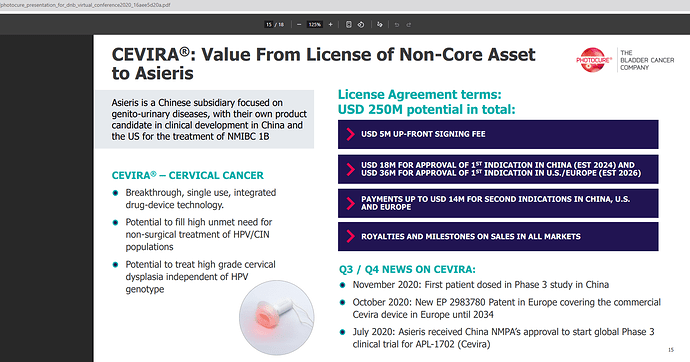Click the zoom in plus icon
Screen dimensions: 690x362
tap(330, 25)
